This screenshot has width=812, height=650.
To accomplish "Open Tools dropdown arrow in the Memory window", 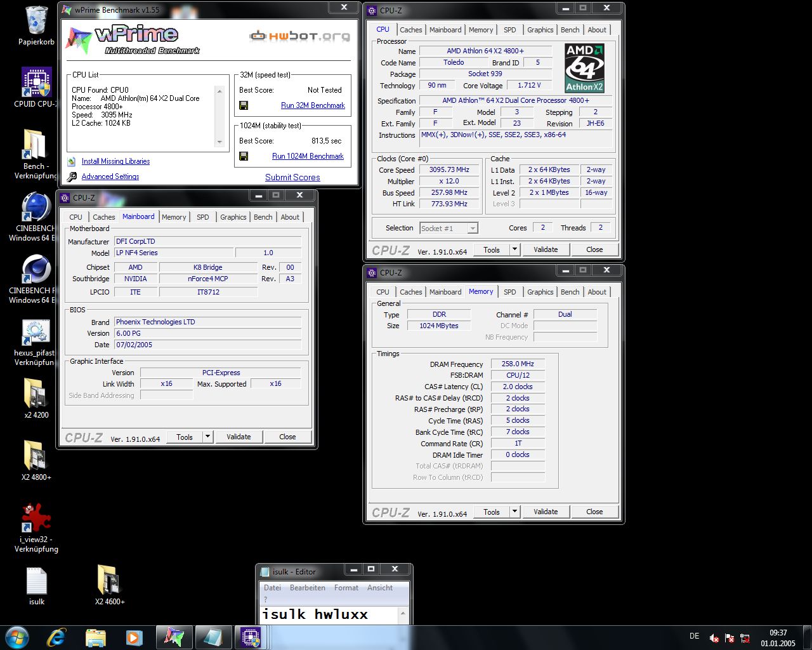I will pyautogui.click(x=514, y=512).
